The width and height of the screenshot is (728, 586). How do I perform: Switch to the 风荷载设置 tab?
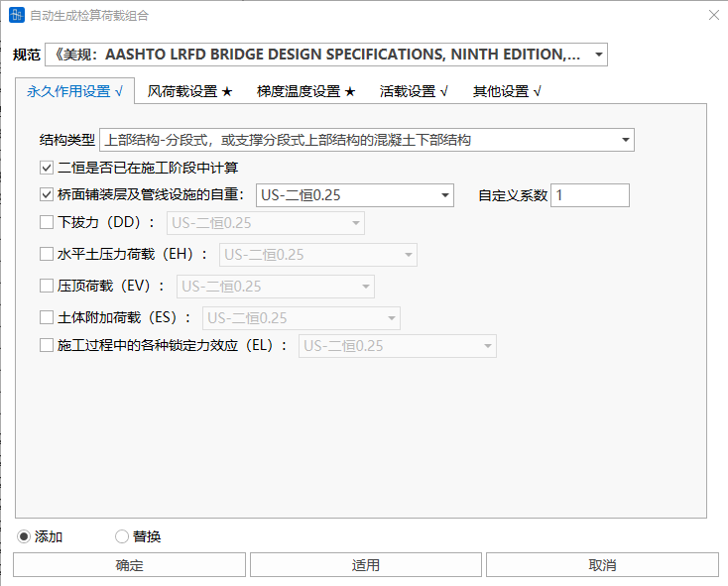(189, 91)
